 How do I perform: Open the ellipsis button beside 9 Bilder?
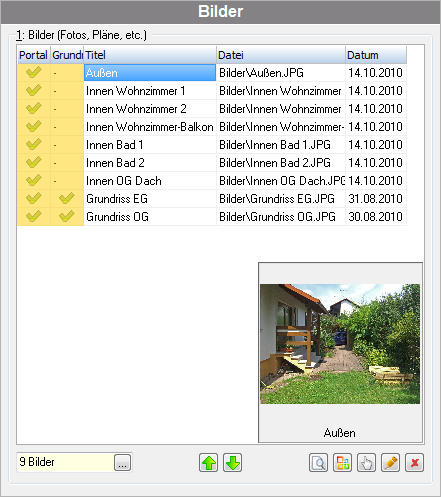[x=122, y=463]
